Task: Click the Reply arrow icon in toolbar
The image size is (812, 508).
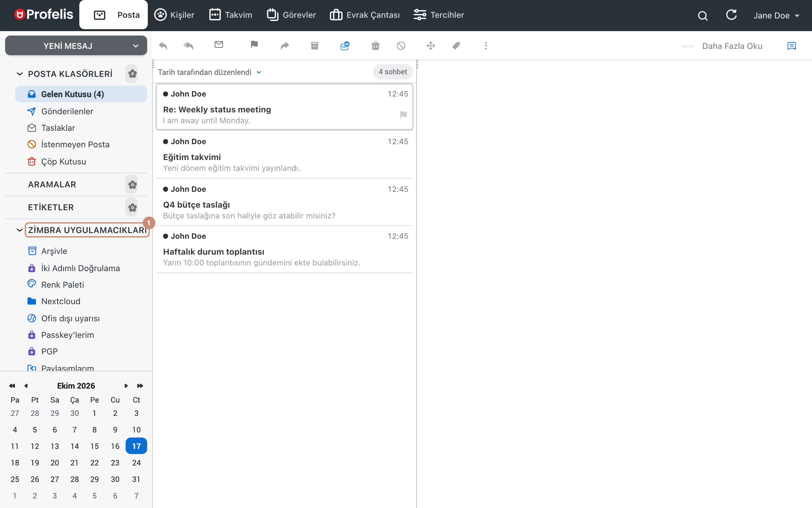Action: (x=163, y=46)
